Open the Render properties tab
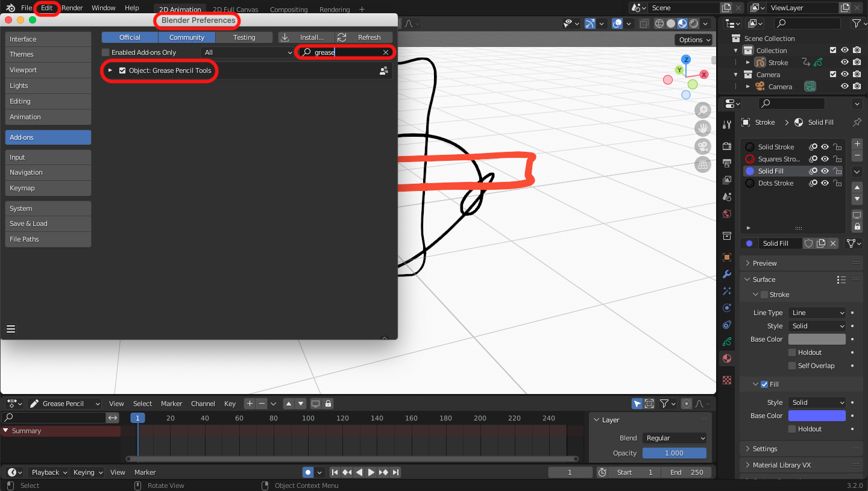The height and width of the screenshot is (491, 868). (727, 146)
